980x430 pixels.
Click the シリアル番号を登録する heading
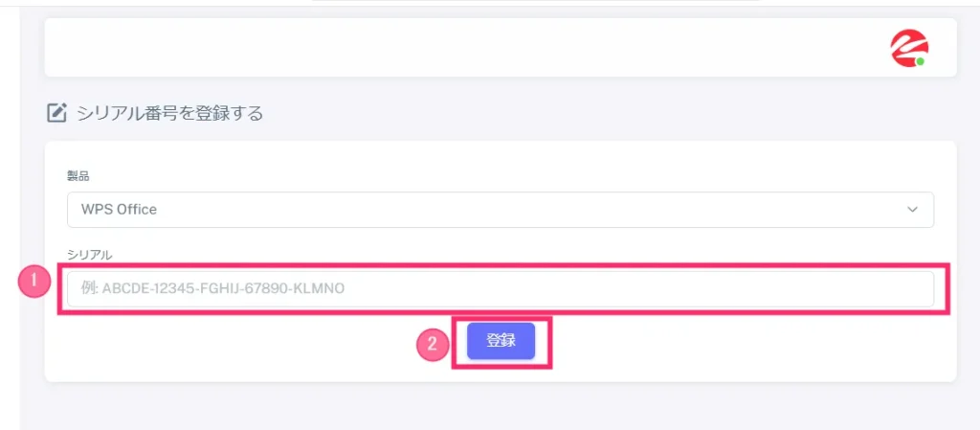(169, 114)
